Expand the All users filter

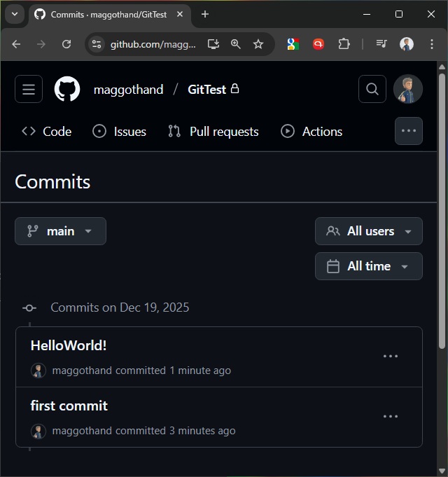(369, 231)
